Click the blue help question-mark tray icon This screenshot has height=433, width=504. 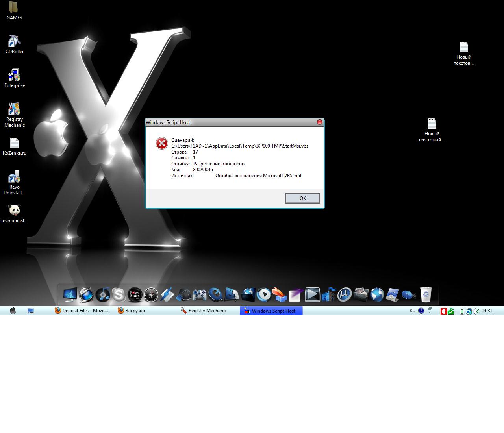pyautogui.click(x=421, y=311)
